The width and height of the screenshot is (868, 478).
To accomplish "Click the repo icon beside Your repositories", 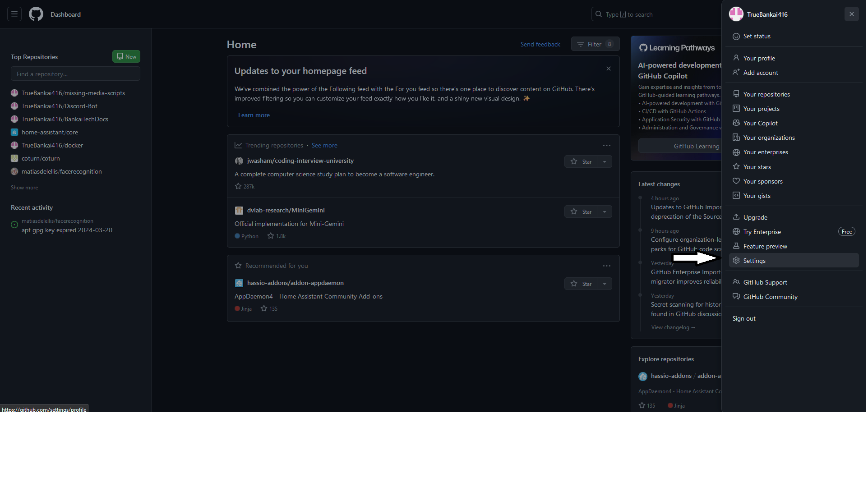I will pyautogui.click(x=736, y=94).
